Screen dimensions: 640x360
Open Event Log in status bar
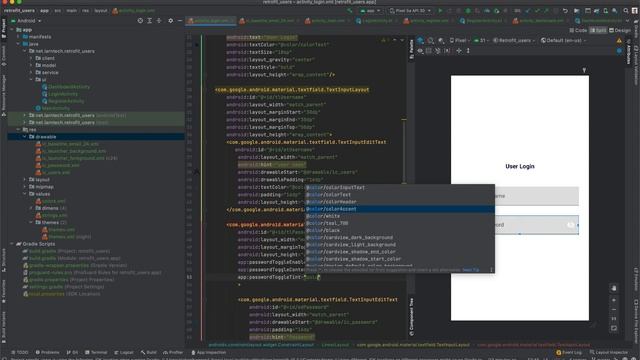tap(569, 352)
